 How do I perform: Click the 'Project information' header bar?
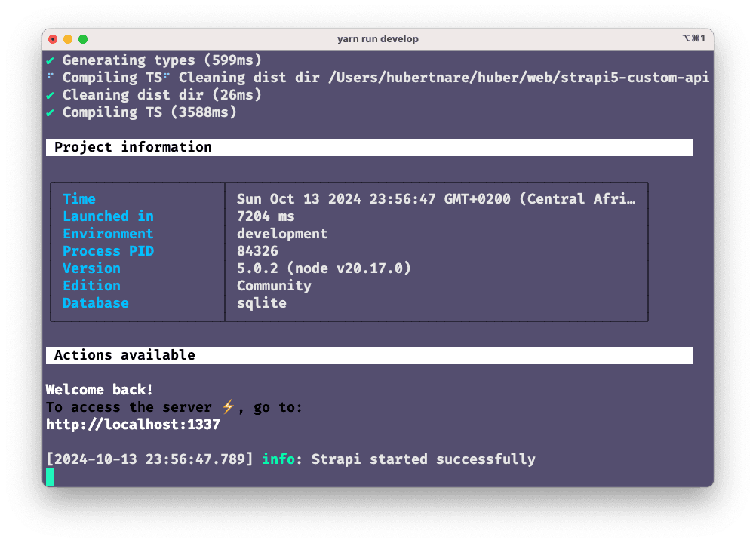click(369, 147)
